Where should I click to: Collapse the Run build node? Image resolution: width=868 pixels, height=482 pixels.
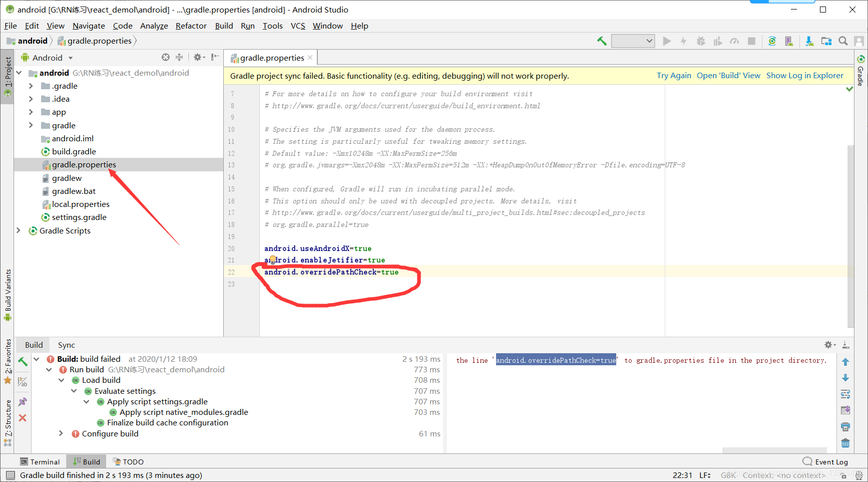(49, 369)
